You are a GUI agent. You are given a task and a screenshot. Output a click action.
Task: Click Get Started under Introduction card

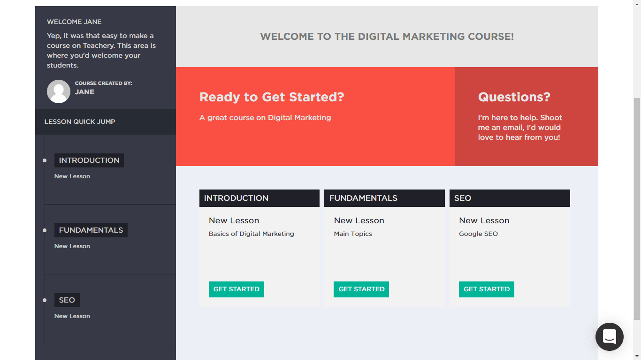[237, 289]
